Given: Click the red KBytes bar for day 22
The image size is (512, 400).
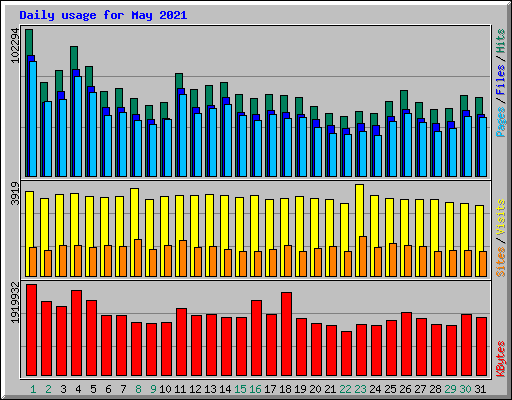Looking at the screenshot, I should pyautogui.click(x=347, y=353).
